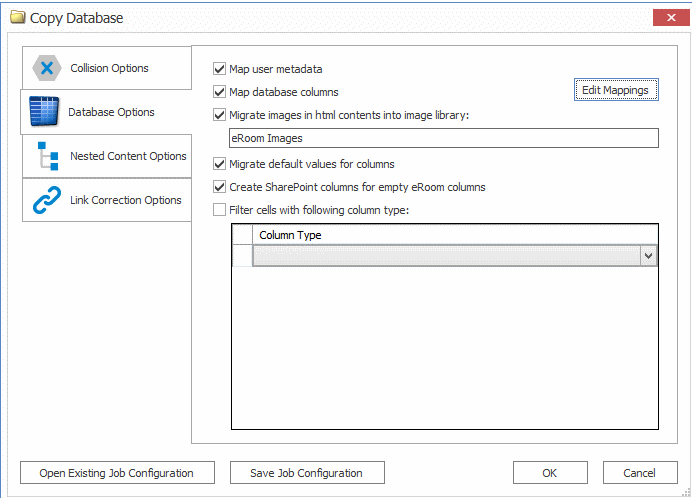Close the Copy Database window
The height and width of the screenshot is (498, 692).
(x=671, y=17)
